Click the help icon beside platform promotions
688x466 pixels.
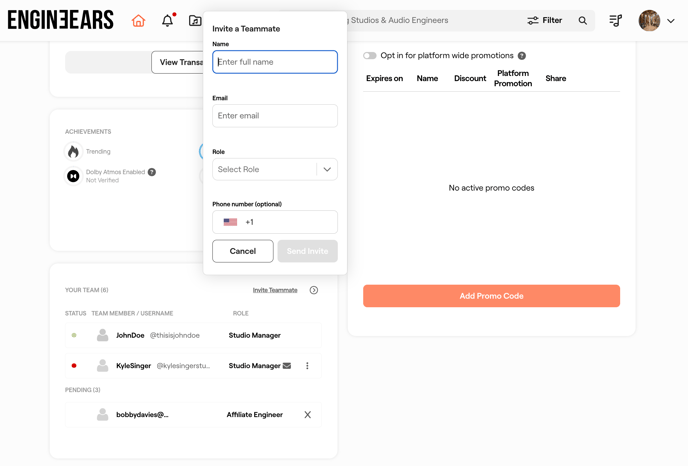click(522, 56)
